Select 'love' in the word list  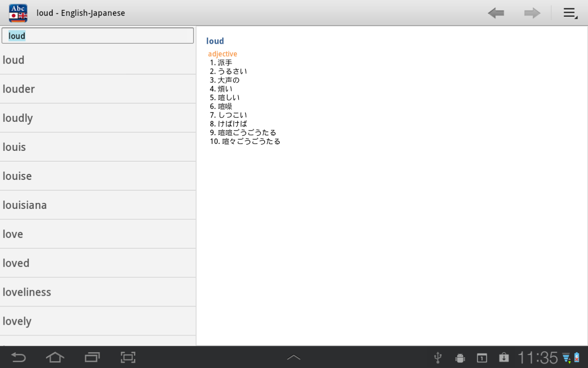pyautogui.click(x=98, y=234)
